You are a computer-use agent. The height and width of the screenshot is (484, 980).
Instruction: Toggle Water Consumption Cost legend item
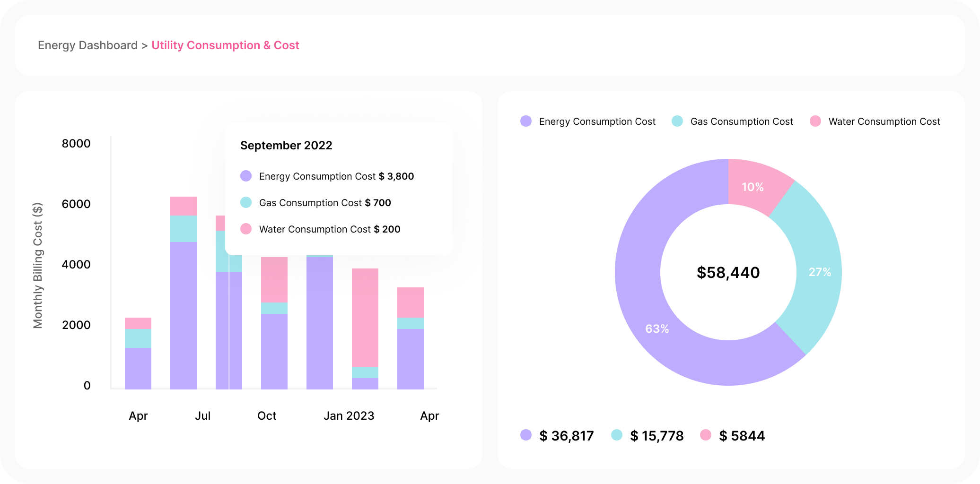[x=875, y=121]
